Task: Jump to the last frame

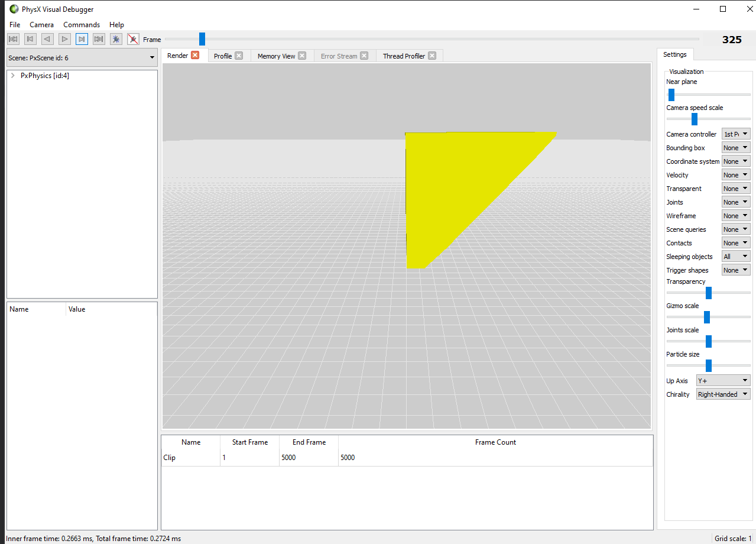Action: pyautogui.click(x=99, y=39)
